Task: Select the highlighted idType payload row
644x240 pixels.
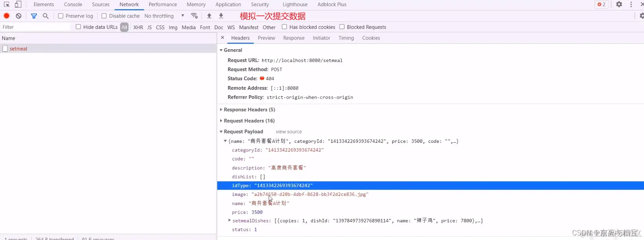Action: click(x=430, y=185)
